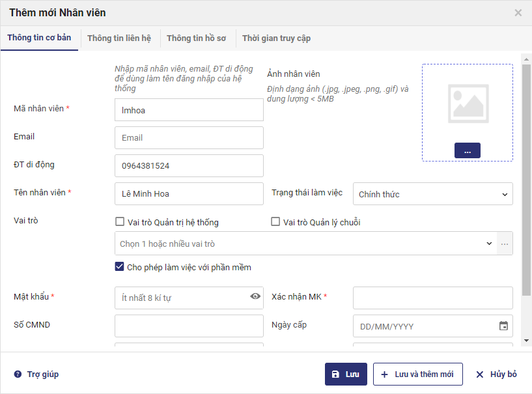The width and height of the screenshot is (532, 394).
Task: Tick Vai trò Quản lý chuỗi checkbox
Action: pos(275,222)
